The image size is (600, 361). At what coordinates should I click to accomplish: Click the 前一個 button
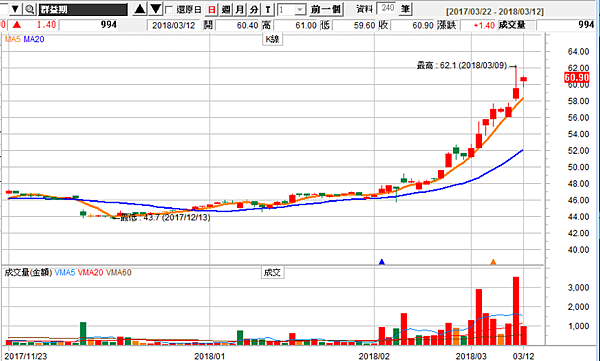326,9
